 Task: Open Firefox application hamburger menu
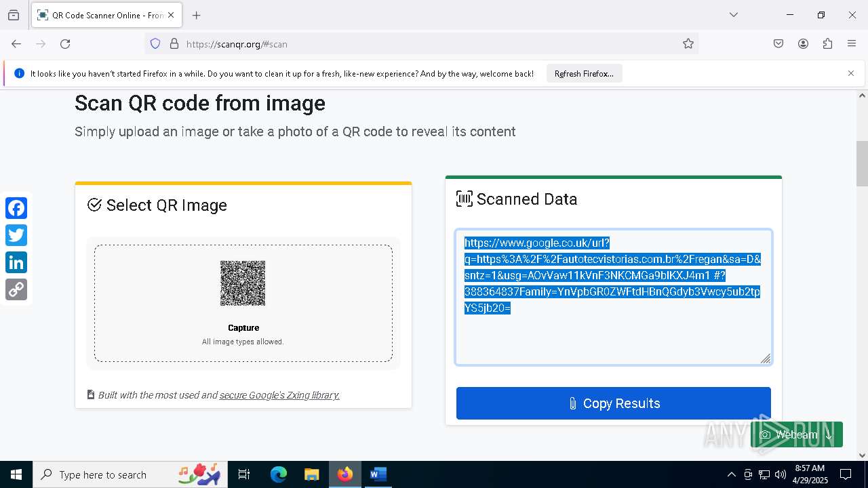click(x=852, y=44)
